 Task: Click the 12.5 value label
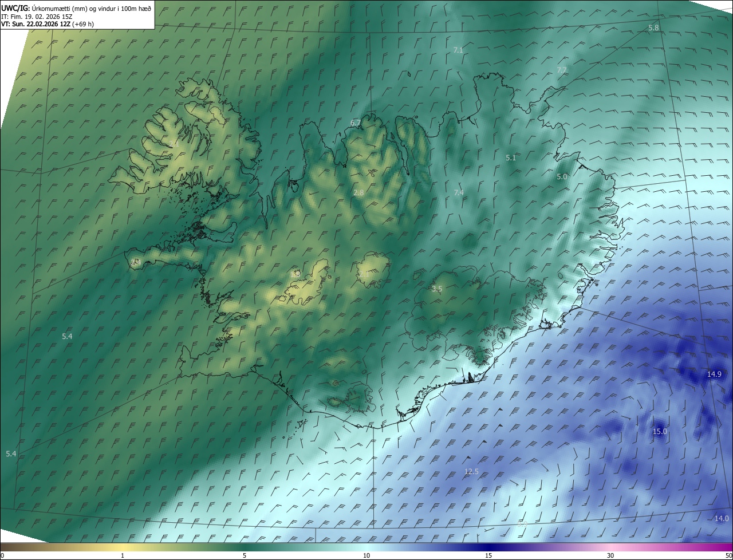471,471
